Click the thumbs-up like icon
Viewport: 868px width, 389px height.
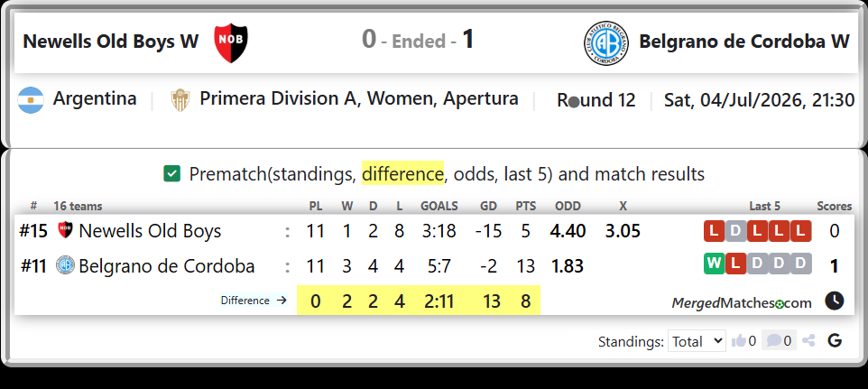click(738, 341)
